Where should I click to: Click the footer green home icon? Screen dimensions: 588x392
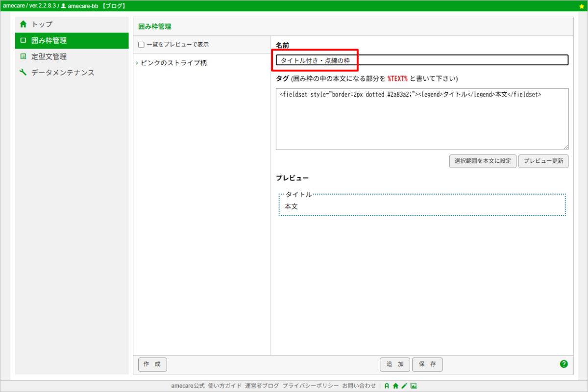pos(395,386)
